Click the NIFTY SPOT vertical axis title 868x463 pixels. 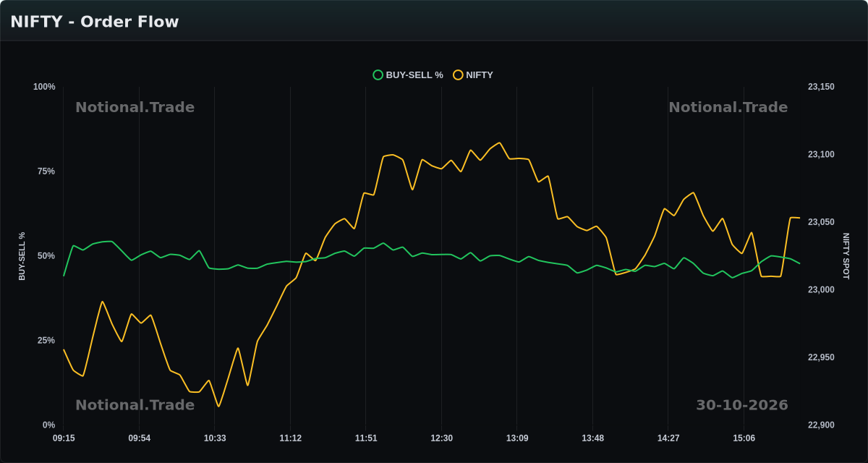(846, 256)
